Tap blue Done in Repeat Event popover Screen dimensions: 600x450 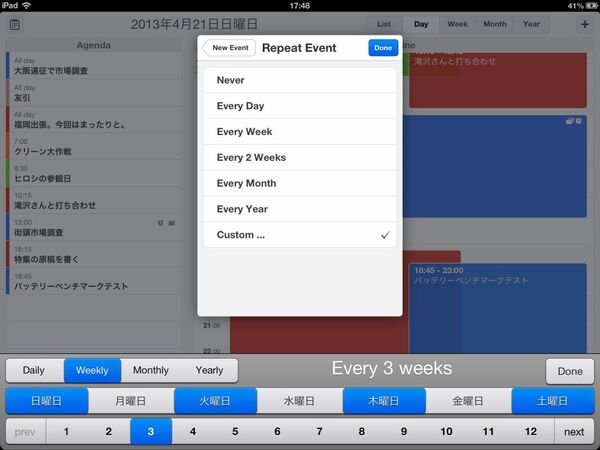(383, 48)
